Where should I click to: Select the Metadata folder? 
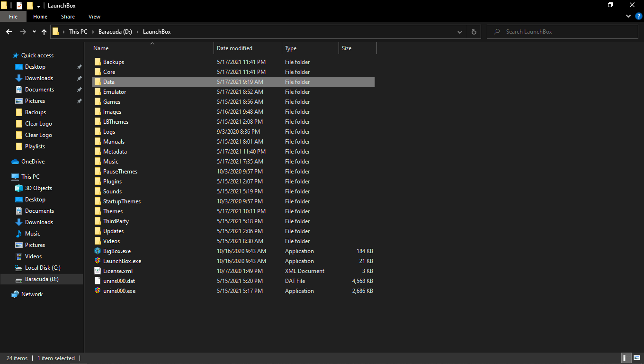click(x=115, y=152)
